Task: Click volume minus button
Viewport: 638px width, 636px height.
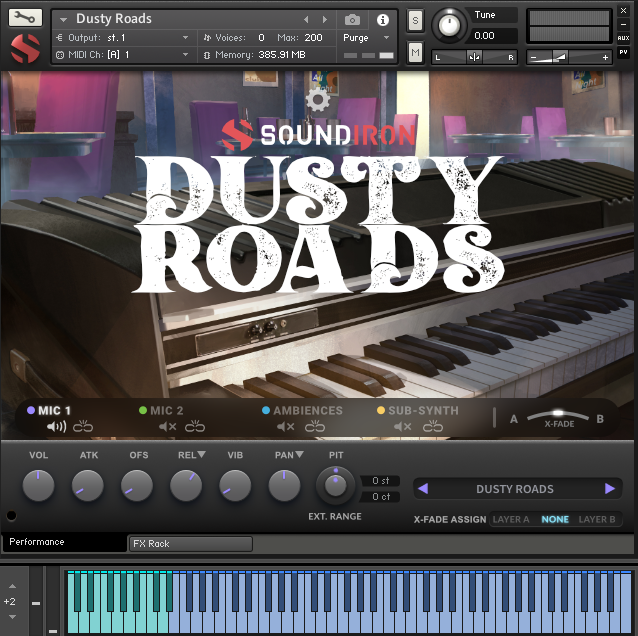Action: tap(533, 57)
